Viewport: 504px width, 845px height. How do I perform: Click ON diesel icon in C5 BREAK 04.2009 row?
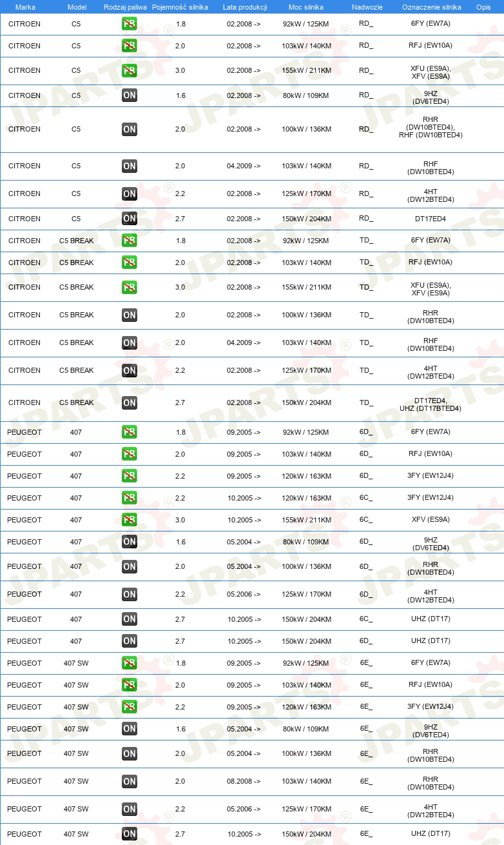click(x=130, y=343)
